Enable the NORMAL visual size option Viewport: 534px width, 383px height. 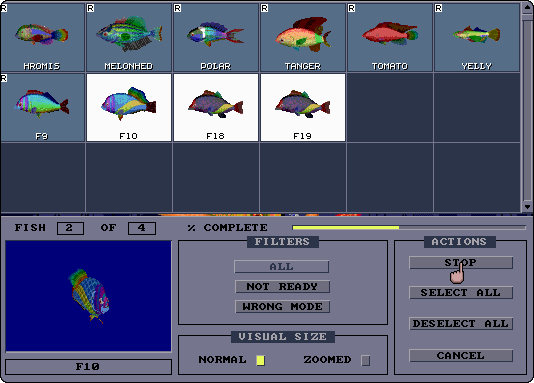pyautogui.click(x=261, y=360)
